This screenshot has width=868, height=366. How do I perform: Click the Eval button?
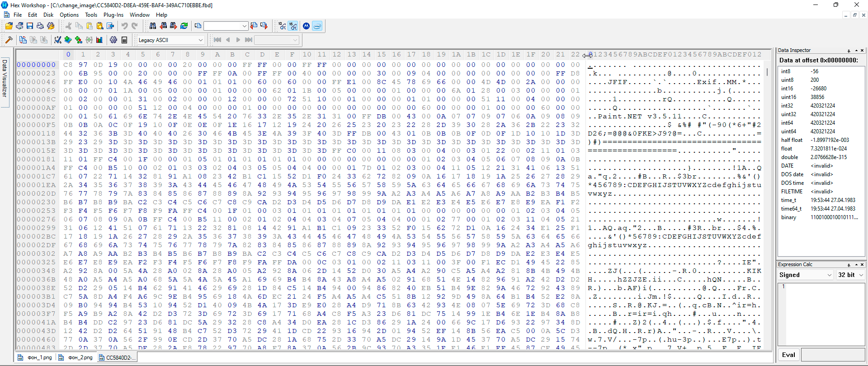pos(788,355)
